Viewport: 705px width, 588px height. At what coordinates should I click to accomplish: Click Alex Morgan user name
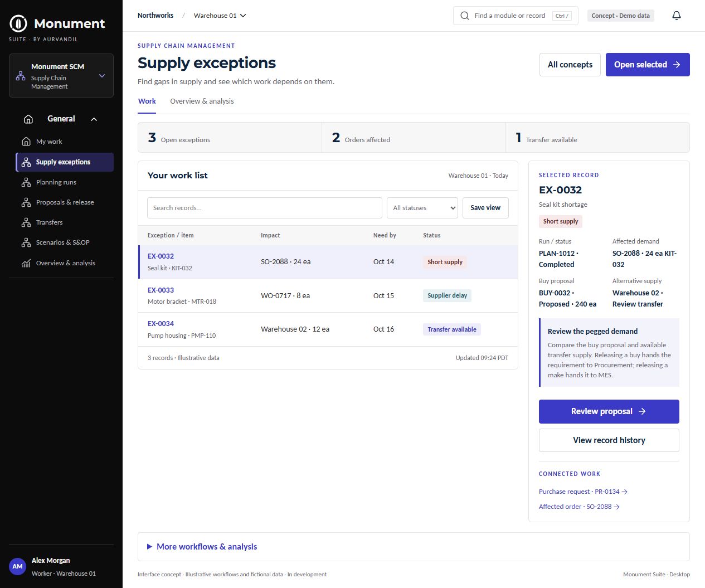coord(51,561)
